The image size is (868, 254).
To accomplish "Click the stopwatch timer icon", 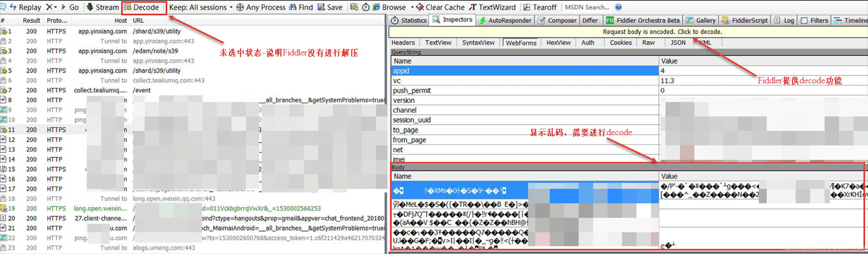I will tap(366, 7).
